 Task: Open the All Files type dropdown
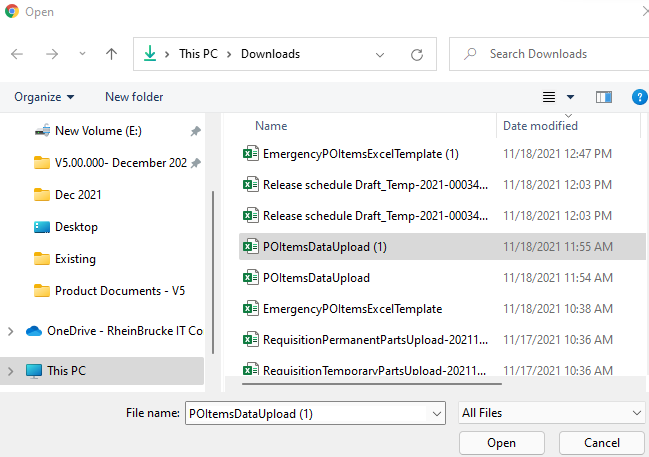tap(551, 413)
